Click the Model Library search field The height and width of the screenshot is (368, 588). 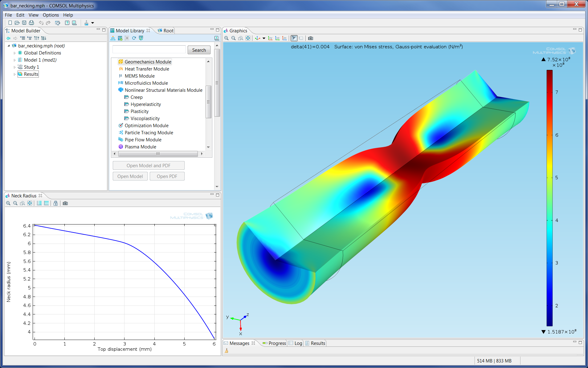coord(149,50)
